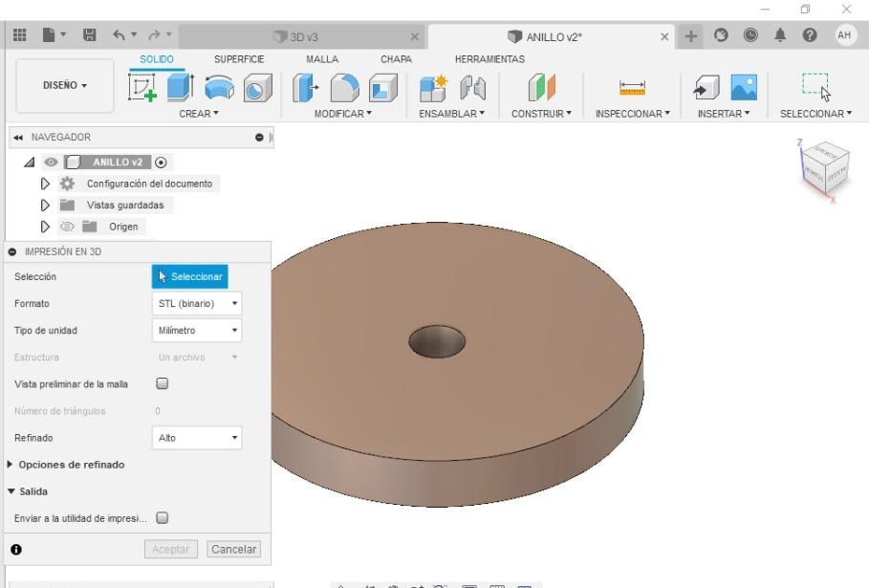Open the notifications bell
The image size is (869, 588).
780,35
